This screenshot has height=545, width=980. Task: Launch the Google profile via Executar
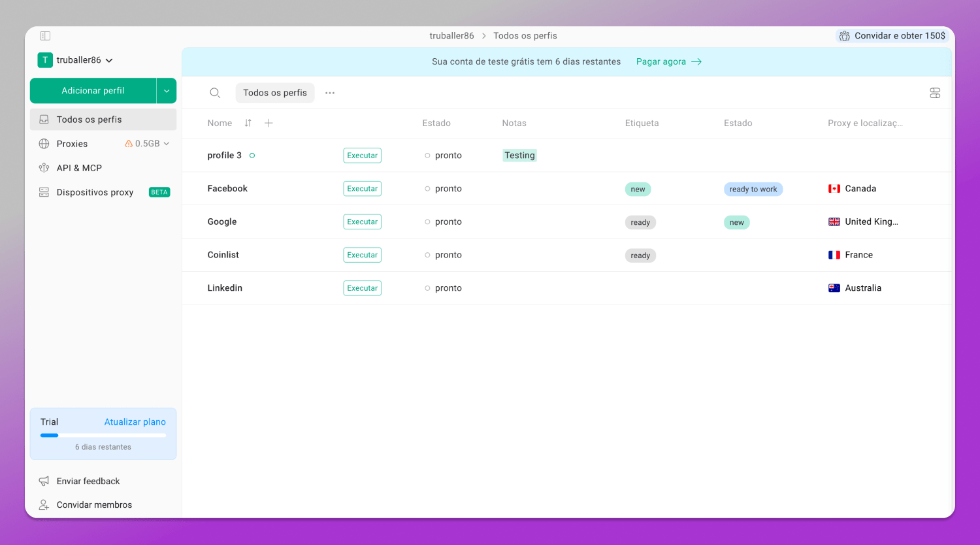[363, 222]
